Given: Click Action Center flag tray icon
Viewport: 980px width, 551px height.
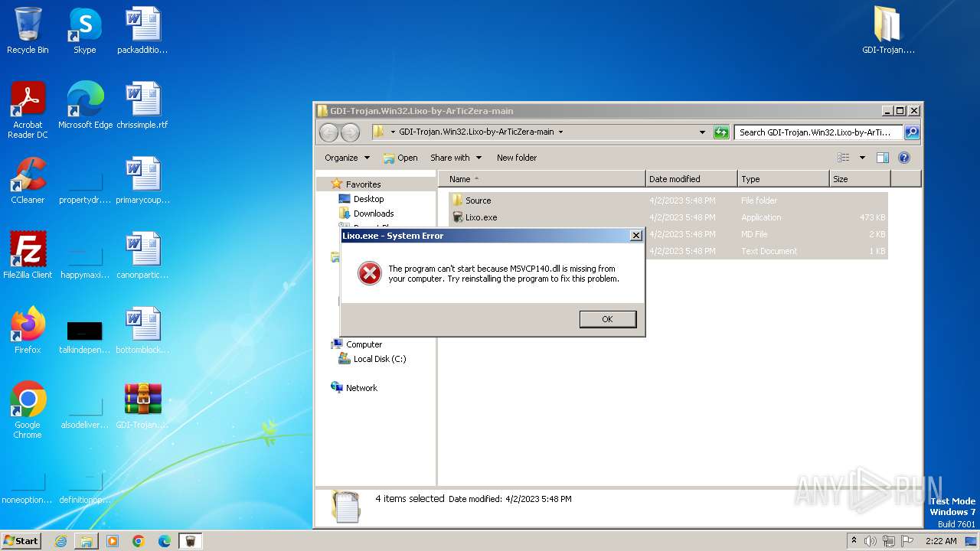Looking at the screenshot, I should click(x=907, y=541).
